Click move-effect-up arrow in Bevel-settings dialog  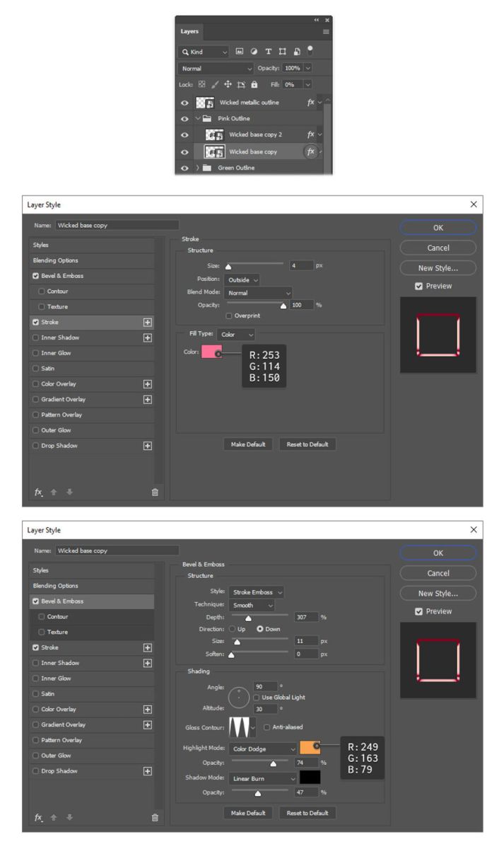tap(54, 817)
